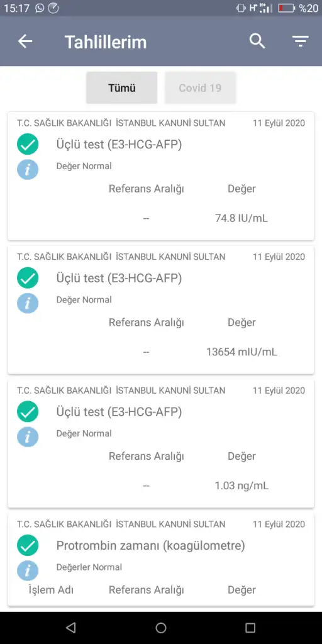
Task: Open the filter options icon
Action: (300, 41)
